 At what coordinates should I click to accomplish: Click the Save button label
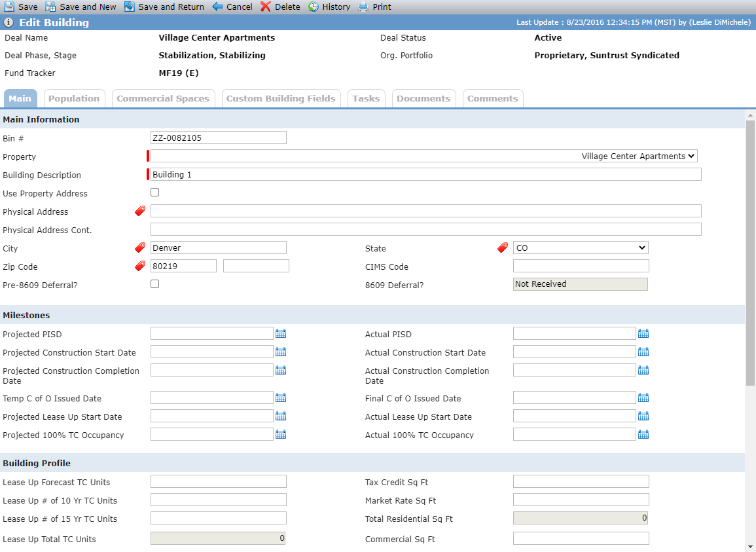pyautogui.click(x=28, y=7)
